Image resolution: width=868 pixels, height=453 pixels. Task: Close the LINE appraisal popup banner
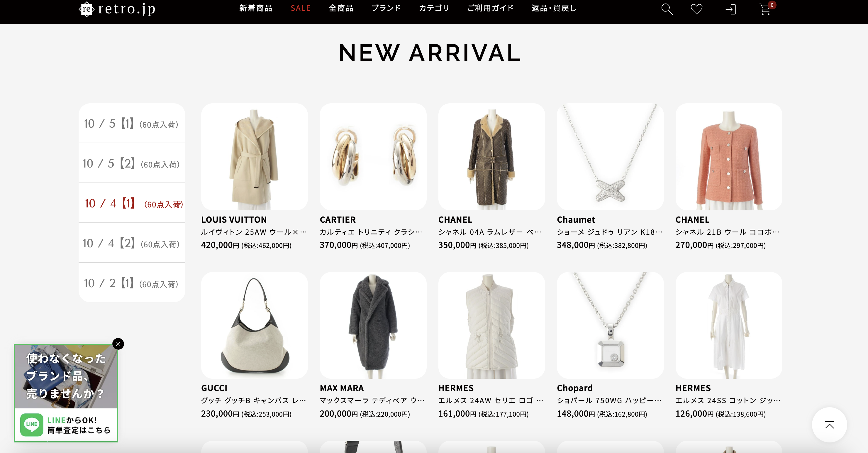tap(118, 344)
